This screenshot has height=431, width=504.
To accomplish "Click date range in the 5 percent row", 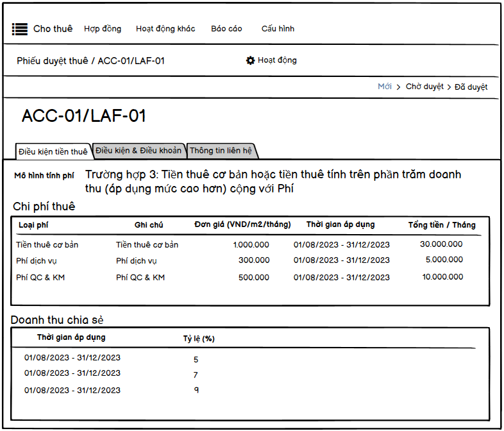I will [x=72, y=358].
